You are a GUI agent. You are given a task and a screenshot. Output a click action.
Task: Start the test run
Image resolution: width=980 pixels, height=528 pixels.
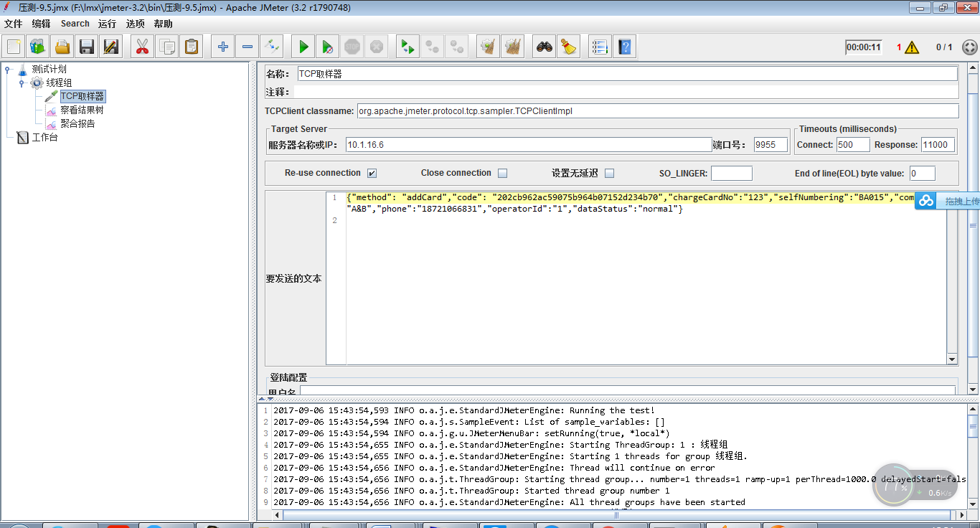(x=302, y=46)
